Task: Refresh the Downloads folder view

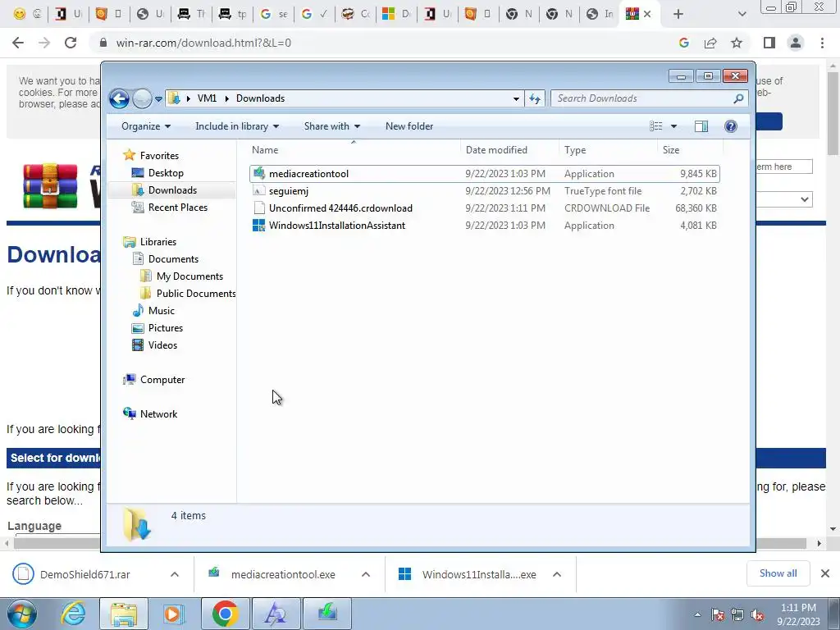Action: pos(535,98)
